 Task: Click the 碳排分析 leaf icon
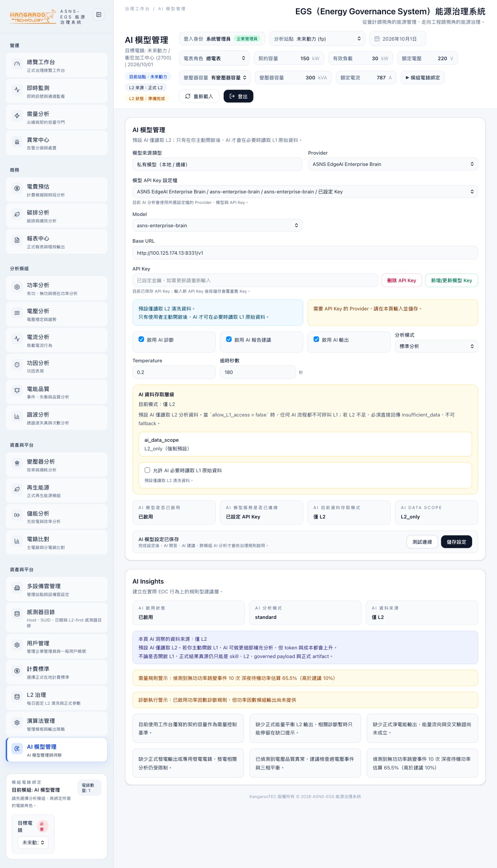(17, 214)
